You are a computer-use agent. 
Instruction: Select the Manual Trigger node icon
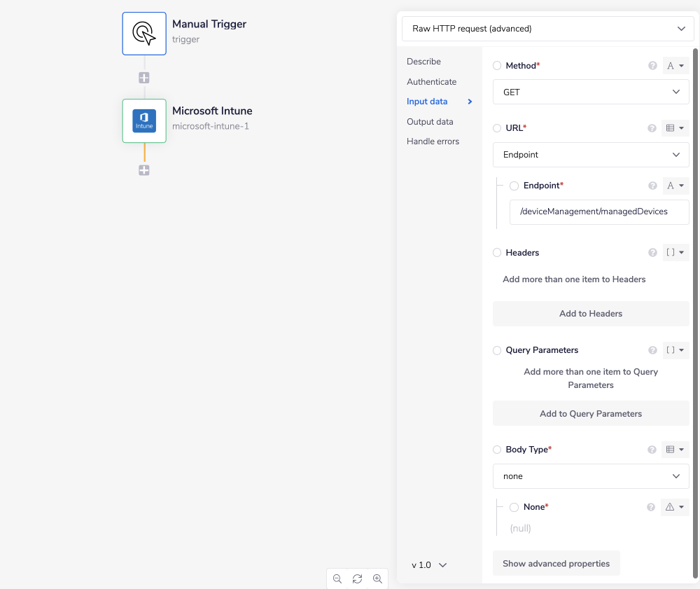[x=143, y=33]
